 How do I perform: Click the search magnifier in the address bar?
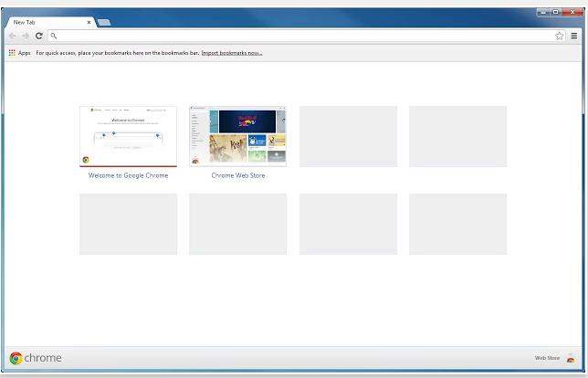coord(54,36)
